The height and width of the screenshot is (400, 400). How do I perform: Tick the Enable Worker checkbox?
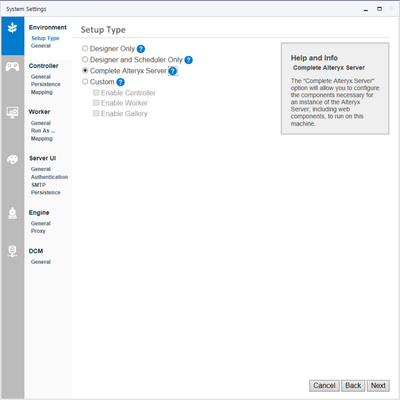pos(96,103)
